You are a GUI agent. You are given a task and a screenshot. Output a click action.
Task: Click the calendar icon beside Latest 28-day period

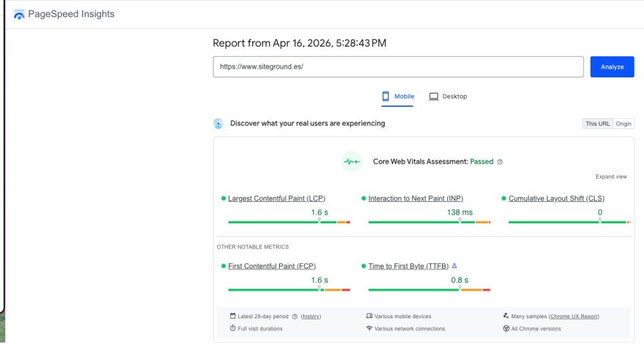(x=233, y=316)
